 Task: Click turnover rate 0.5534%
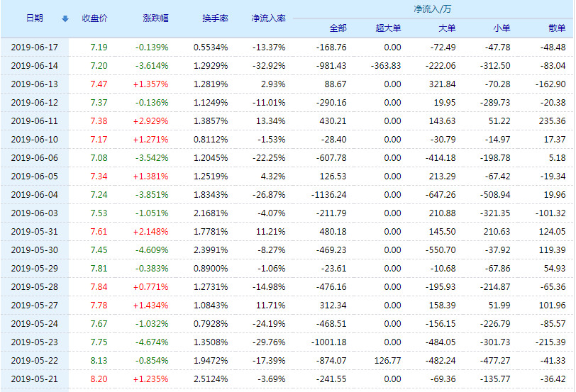point(211,47)
